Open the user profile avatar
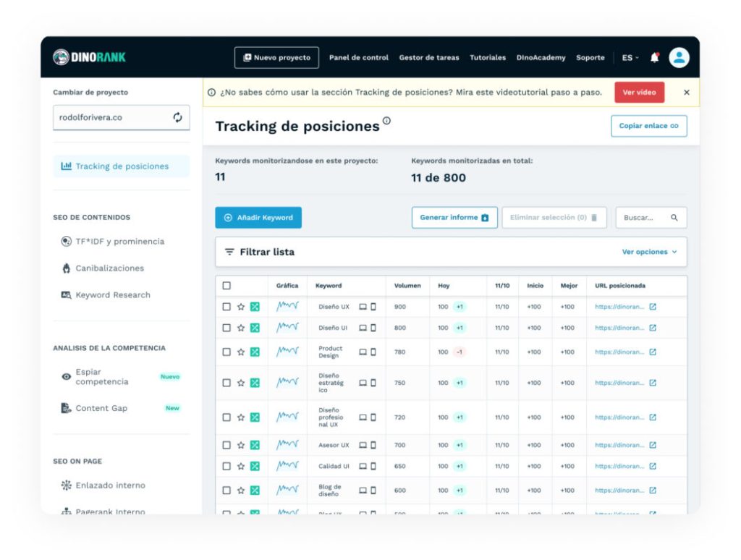This screenshot has height=560, width=741. pyautogui.click(x=679, y=58)
